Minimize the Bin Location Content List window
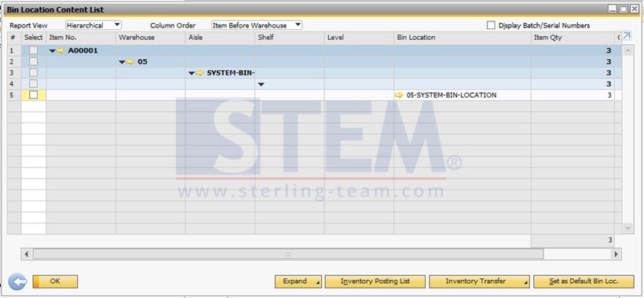644x298 pixels. [613, 9]
